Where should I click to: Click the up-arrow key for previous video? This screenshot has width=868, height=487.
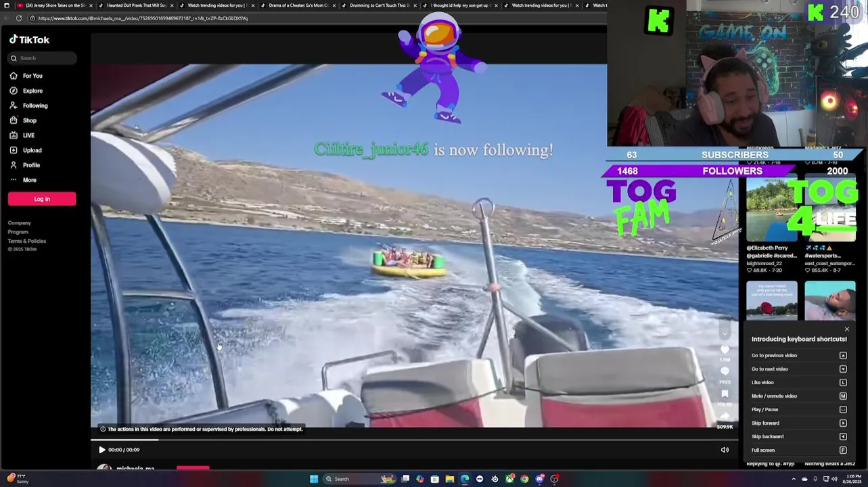[843, 355]
